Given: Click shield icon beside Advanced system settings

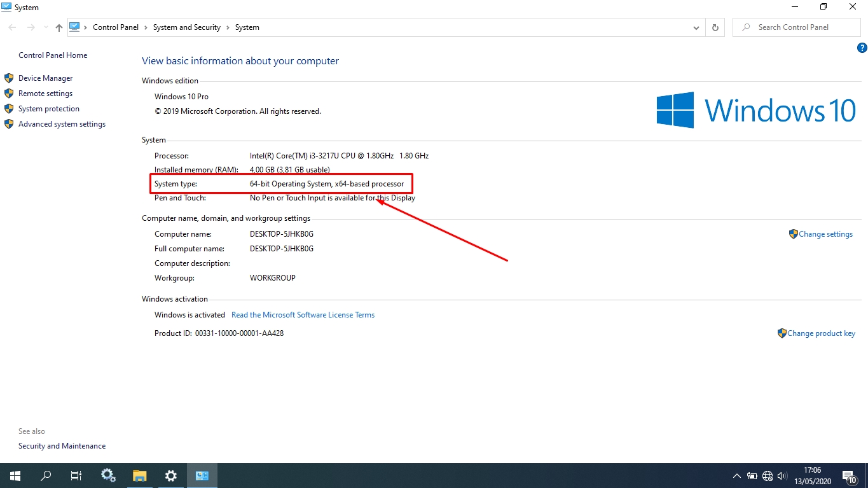Looking at the screenshot, I should tap(9, 124).
